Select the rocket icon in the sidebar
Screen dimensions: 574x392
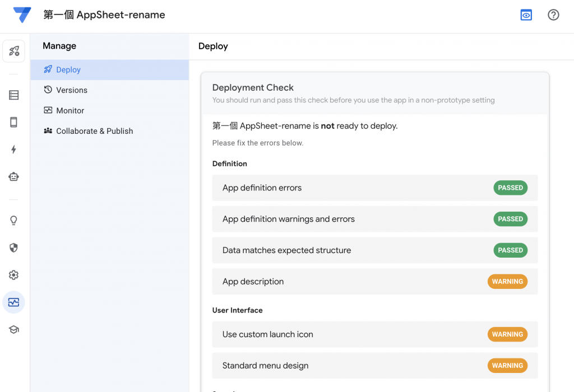(x=14, y=51)
